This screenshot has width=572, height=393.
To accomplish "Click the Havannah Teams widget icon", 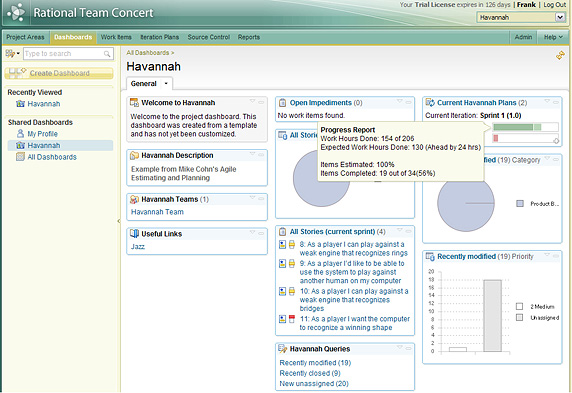I will click(134, 199).
